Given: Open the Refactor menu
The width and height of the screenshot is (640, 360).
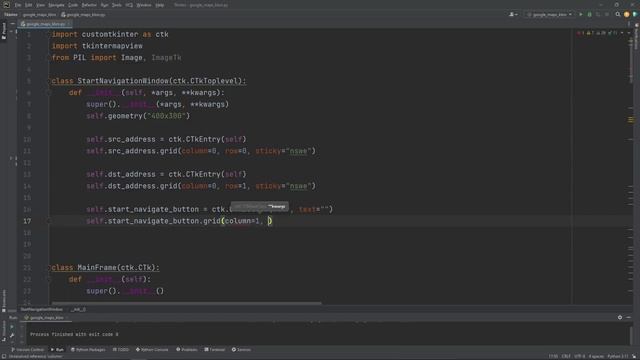Looking at the screenshot, I should coord(89,5).
